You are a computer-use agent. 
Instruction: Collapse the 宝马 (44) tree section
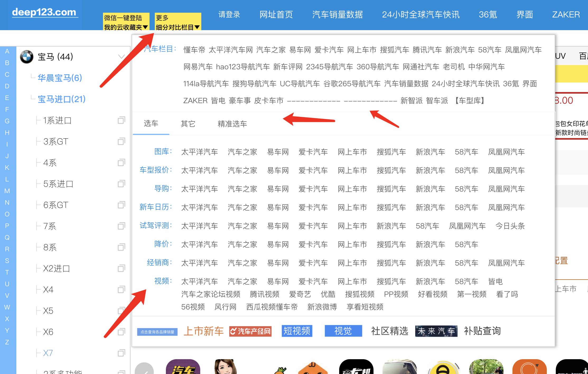[x=121, y=56]
